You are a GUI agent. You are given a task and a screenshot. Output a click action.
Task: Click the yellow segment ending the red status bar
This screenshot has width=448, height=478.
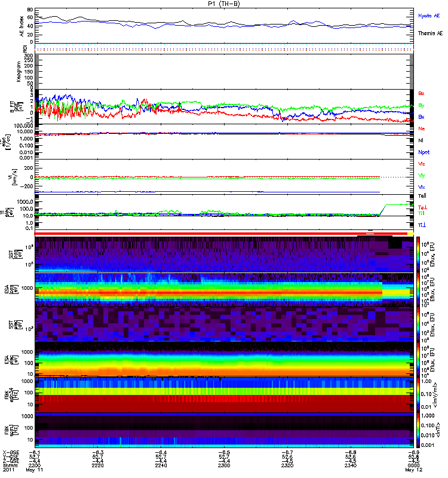(x=410, y=234)
